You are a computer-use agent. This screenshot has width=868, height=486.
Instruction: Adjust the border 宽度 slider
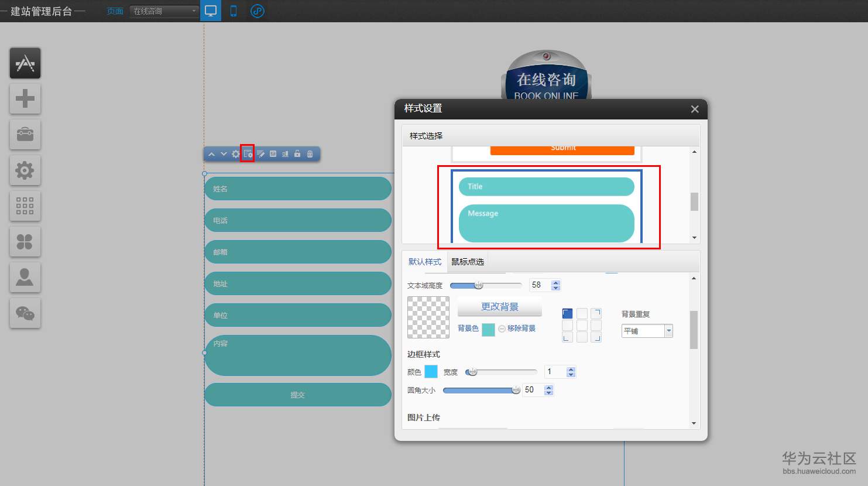(501, 372)
